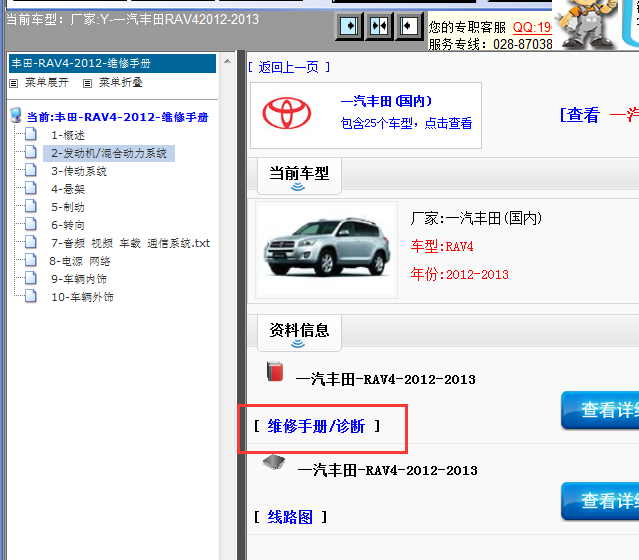Click the root tree icon for 当前:丰田-RAV4
The height and width of the screenshot is (560, 639).
coord(16,115)
